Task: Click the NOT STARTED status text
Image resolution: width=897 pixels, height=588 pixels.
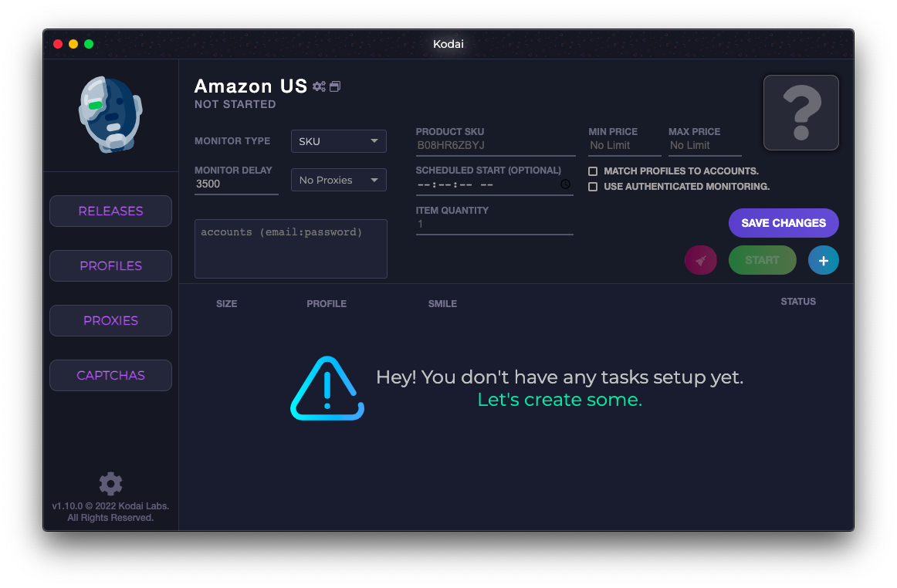Action: coord(235,104)
